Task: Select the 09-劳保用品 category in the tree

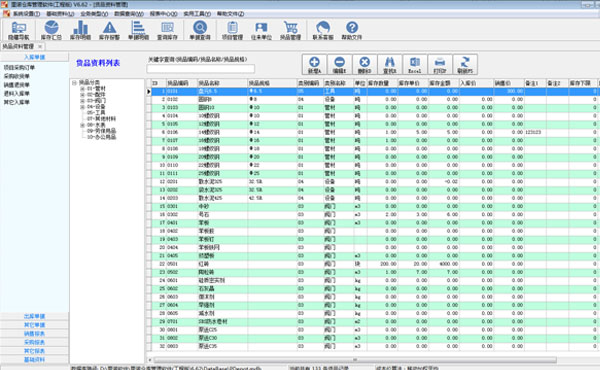Action: pyautogui.click(x=101, y=131)
